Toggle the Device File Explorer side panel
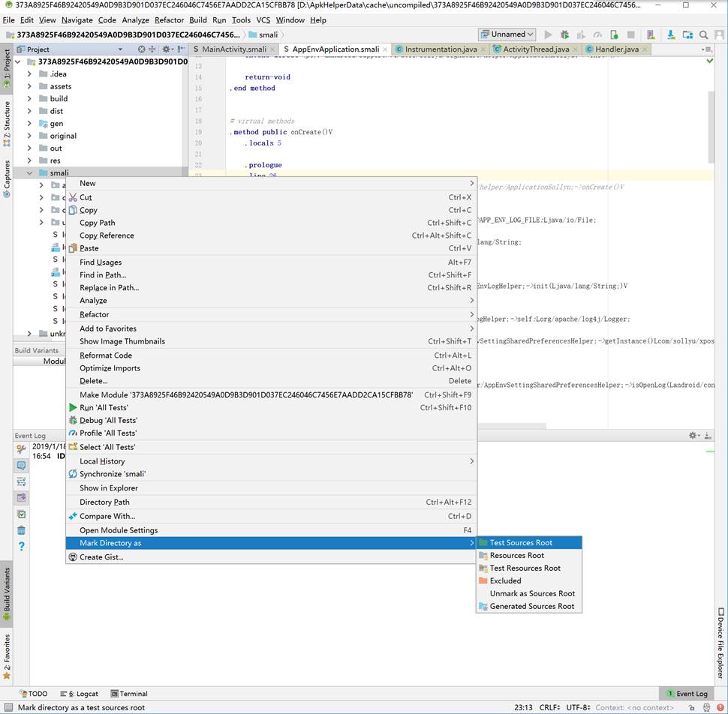The width and height of the screenshot is (728, 714). [720, 643]
